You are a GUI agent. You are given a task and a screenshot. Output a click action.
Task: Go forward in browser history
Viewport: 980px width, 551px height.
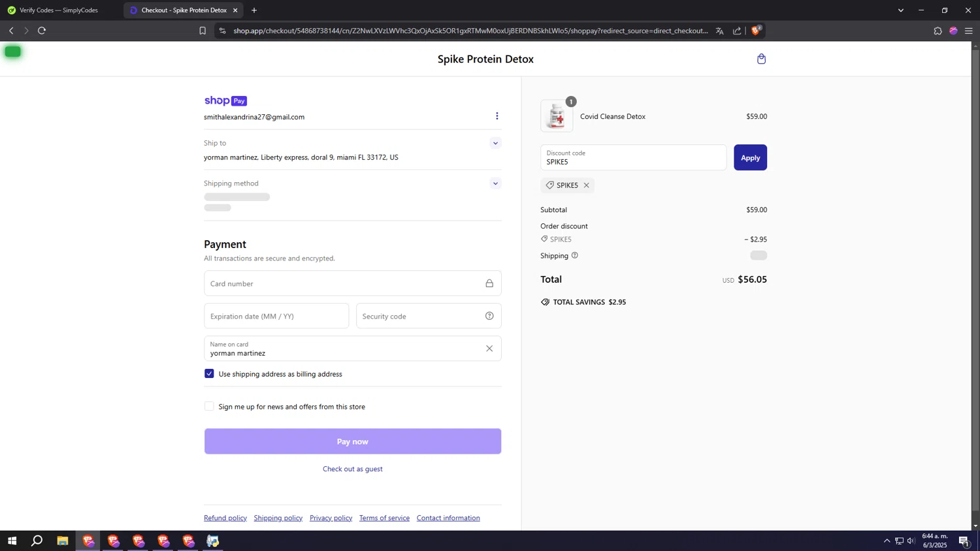click(26, 31)
